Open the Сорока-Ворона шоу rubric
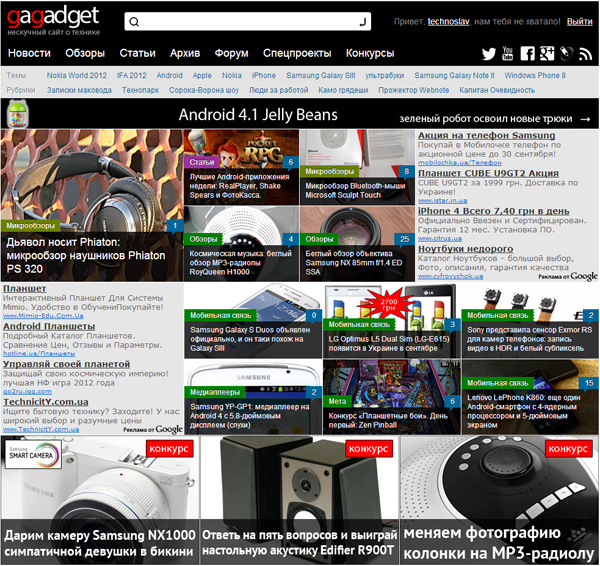600x566 pixels. 204,90
